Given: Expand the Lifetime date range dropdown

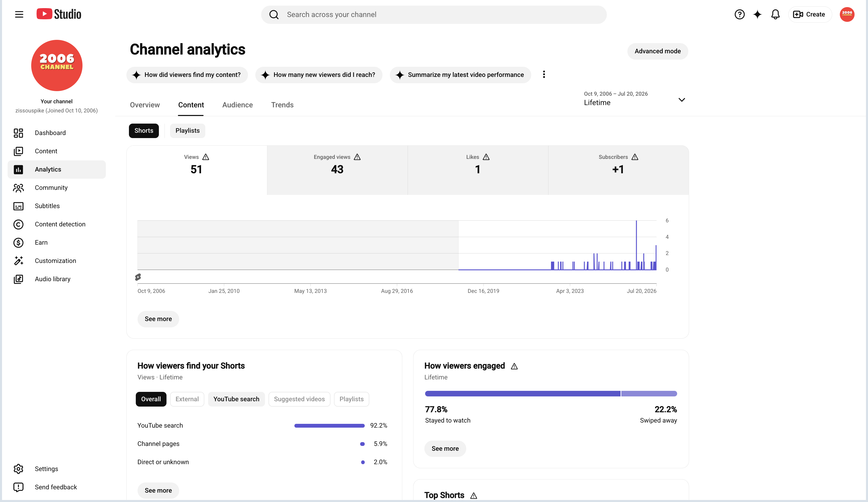Looking at the screenshot, I should point(635,99).
